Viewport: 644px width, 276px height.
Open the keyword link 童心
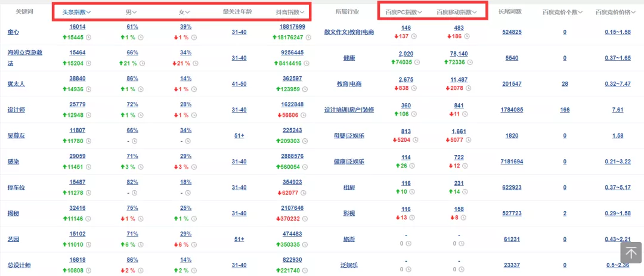click(14, 32)
